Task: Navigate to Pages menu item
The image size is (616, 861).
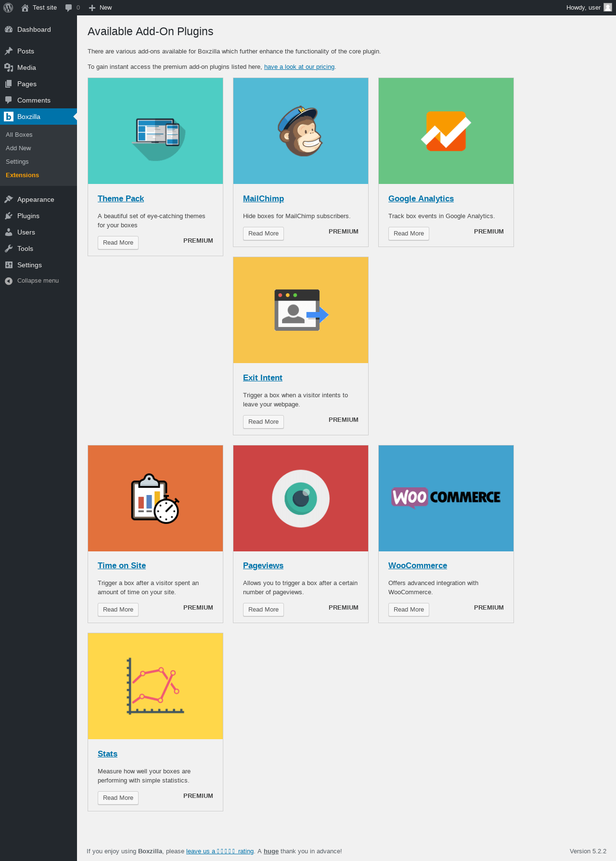Action: (38, 84)
